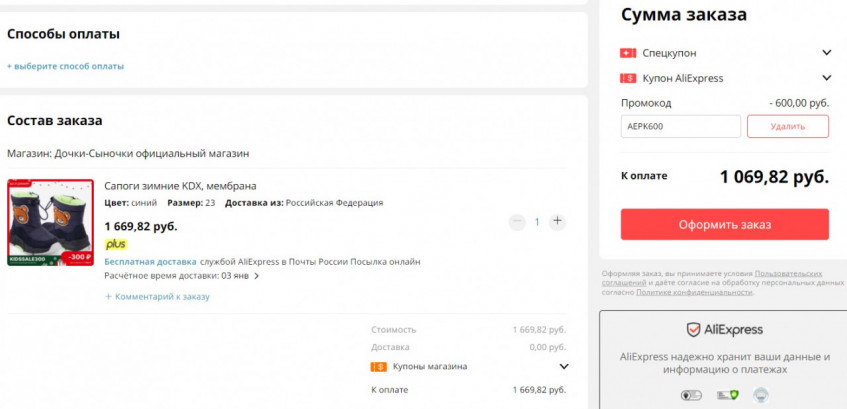Expand the Купоны магазина dropdown
This screenshot has height=409, width=847.
(564, 366)
